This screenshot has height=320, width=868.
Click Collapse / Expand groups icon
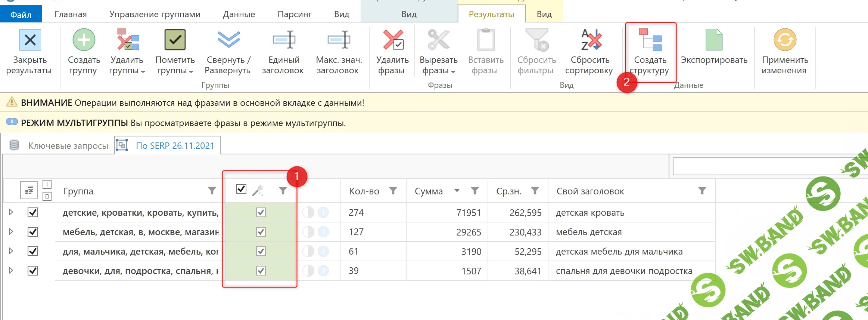click(x=228, y=40)
